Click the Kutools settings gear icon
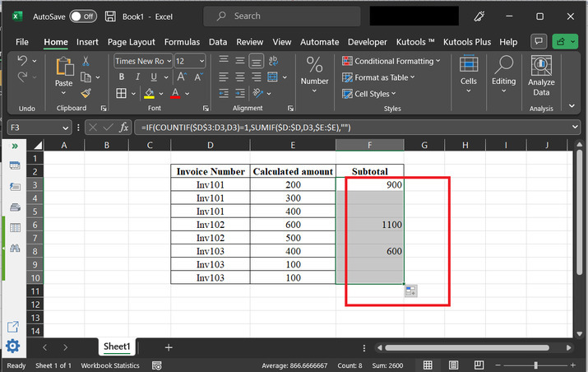 pyautogui.click(x=13, y=346)
